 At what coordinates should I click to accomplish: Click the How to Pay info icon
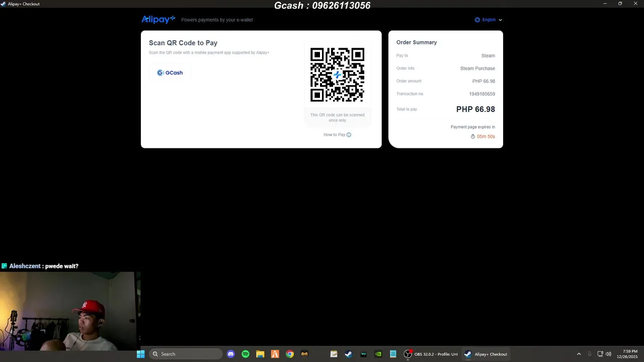click(349, 135)
